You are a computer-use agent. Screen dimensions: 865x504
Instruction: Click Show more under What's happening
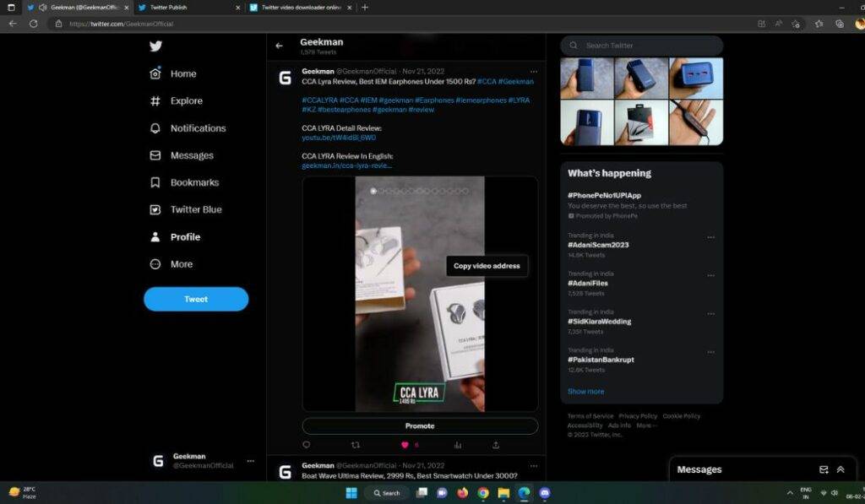point(586,392)
